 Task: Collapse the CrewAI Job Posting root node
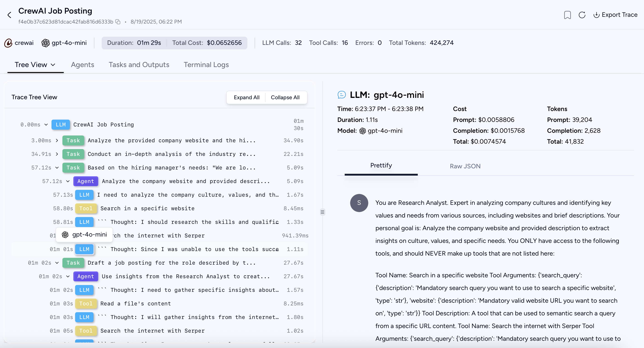coord(46,125)
